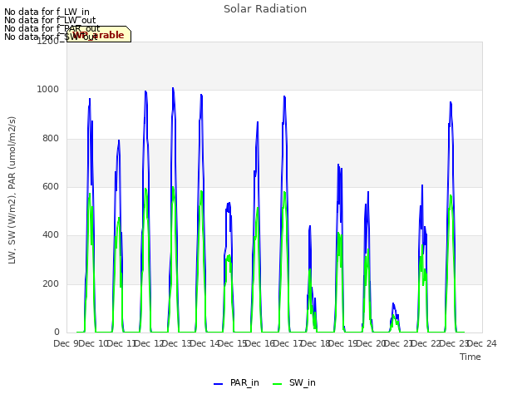Click the last PAR_in peak on Dec 22
532x399 pixels.
451,102
